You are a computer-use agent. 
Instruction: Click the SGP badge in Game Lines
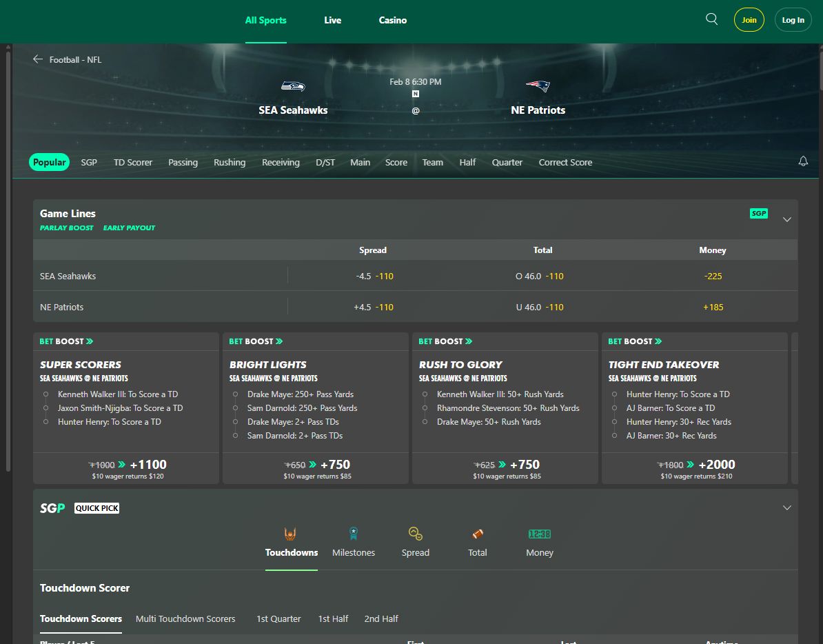[758, 213]
